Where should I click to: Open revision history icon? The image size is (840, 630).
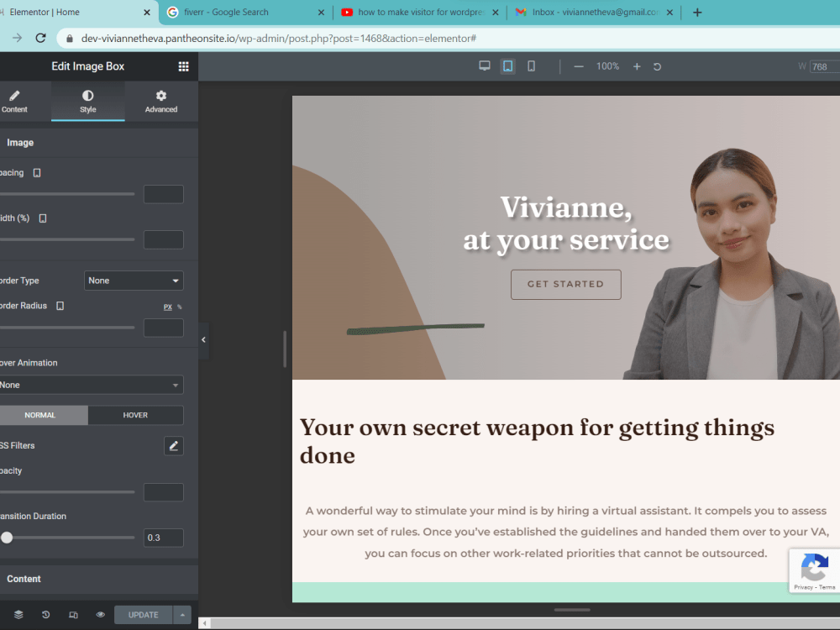tap(46, 615)
